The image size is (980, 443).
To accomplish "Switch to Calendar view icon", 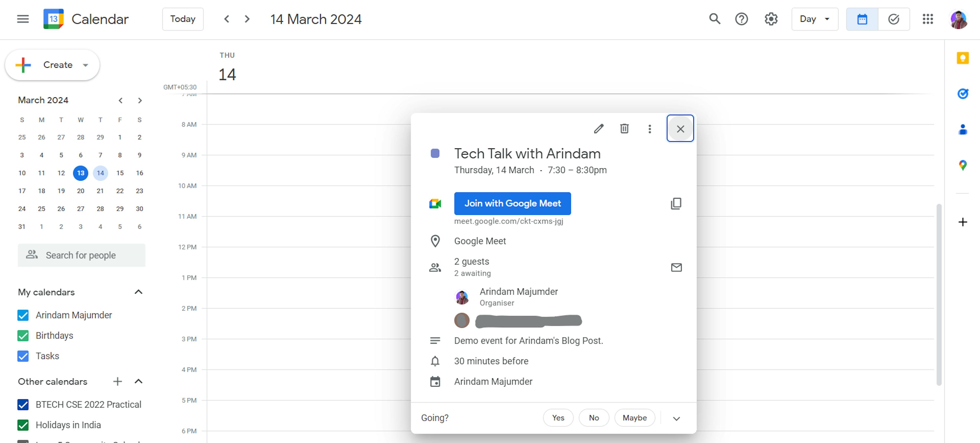I will pyautogui.click(x=862, y=19).
